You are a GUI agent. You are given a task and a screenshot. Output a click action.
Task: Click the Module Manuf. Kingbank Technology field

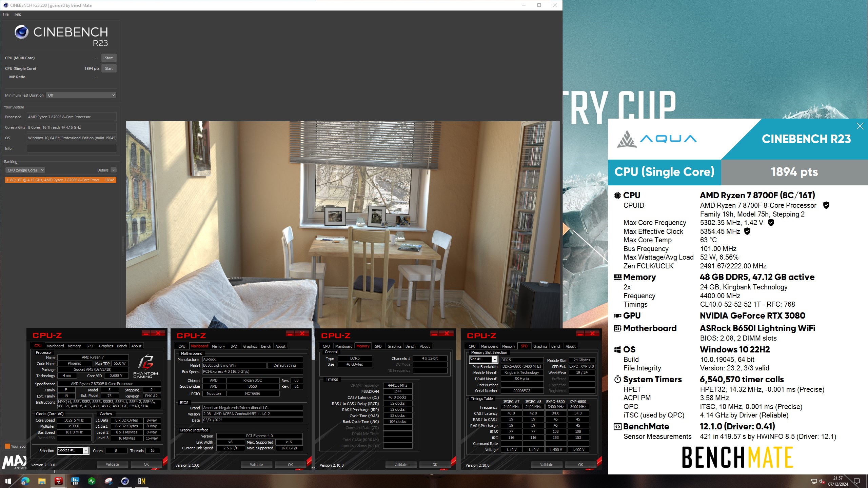coord(522,373)
